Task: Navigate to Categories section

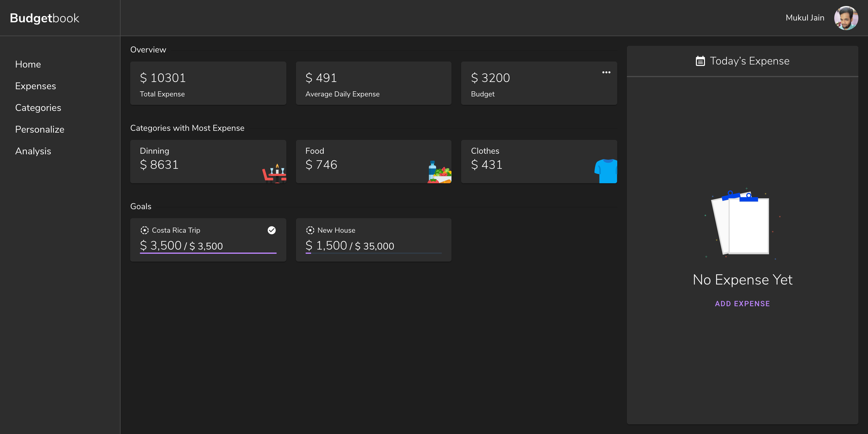Action: [x=38, y=108]
